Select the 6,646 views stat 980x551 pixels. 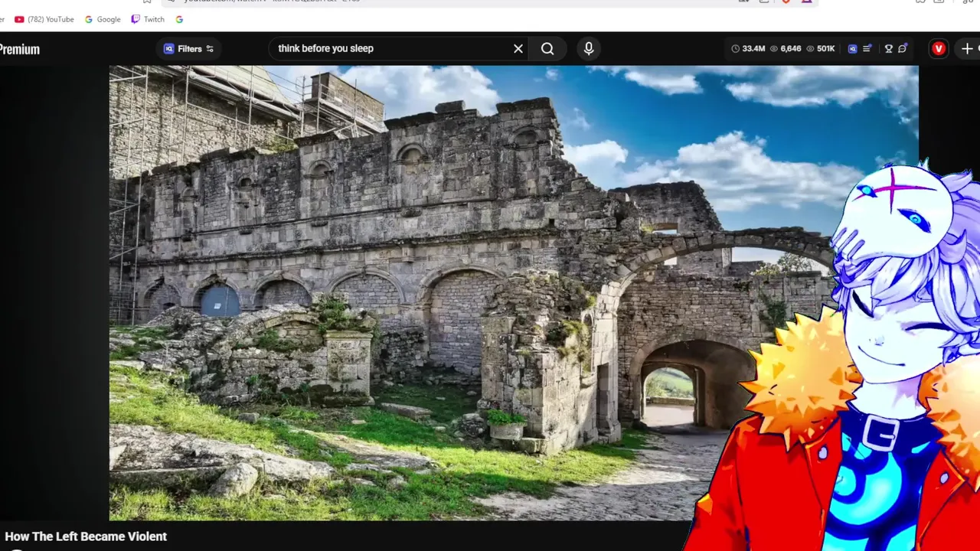786,48
